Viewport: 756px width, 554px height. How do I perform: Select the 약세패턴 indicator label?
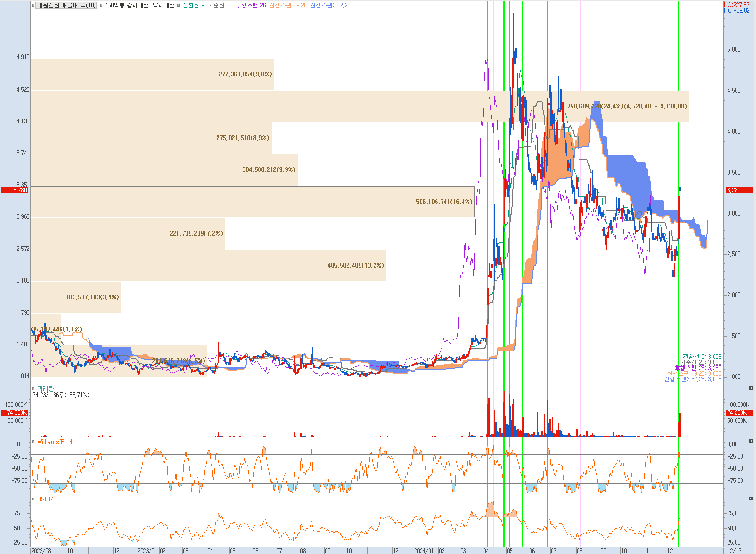tap(164, 6)
